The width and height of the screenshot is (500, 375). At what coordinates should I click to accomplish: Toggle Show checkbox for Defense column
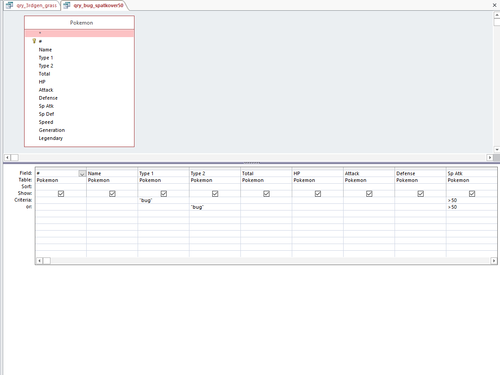(421, 194)
